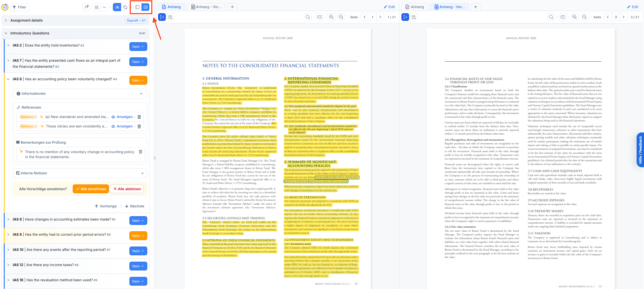Viewport: 644px width, 289px height.
Task: Click the search icon in left document viewer
Action: (308, 17)
